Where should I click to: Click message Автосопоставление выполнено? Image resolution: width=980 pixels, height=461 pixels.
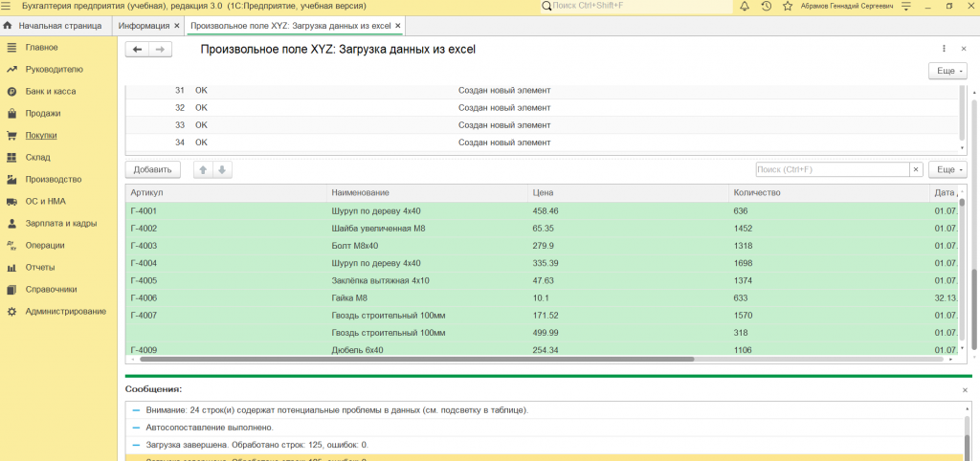click(x=210, y=428)
